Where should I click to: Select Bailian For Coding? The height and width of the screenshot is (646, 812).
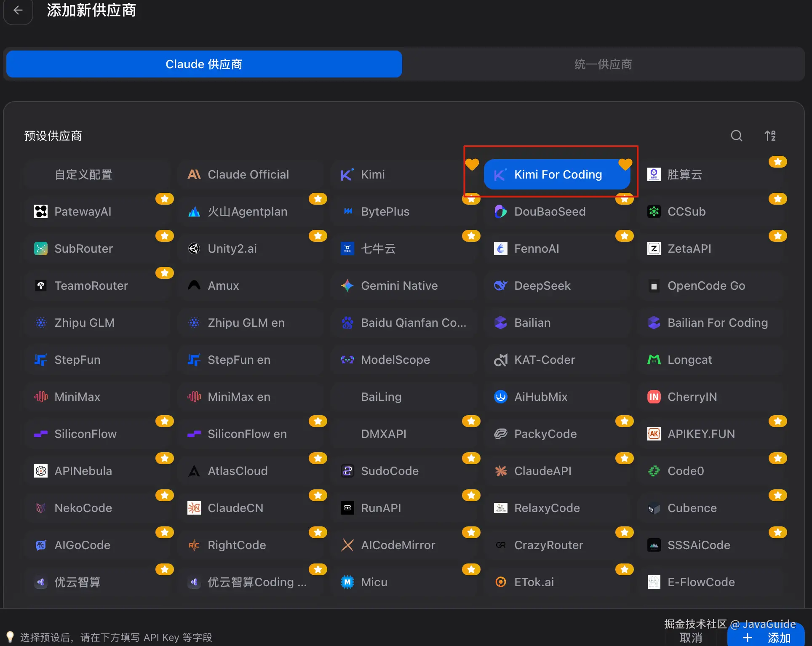(711, 323)
